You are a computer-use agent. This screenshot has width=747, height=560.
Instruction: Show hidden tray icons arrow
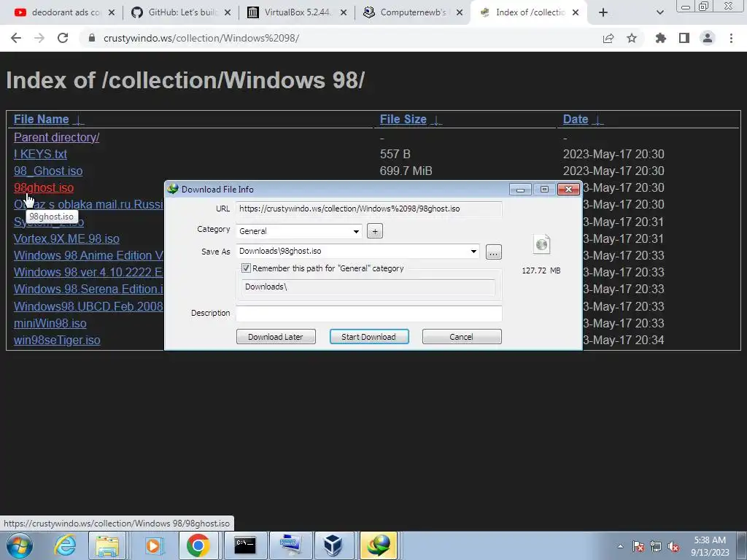(x=620, y=546)
